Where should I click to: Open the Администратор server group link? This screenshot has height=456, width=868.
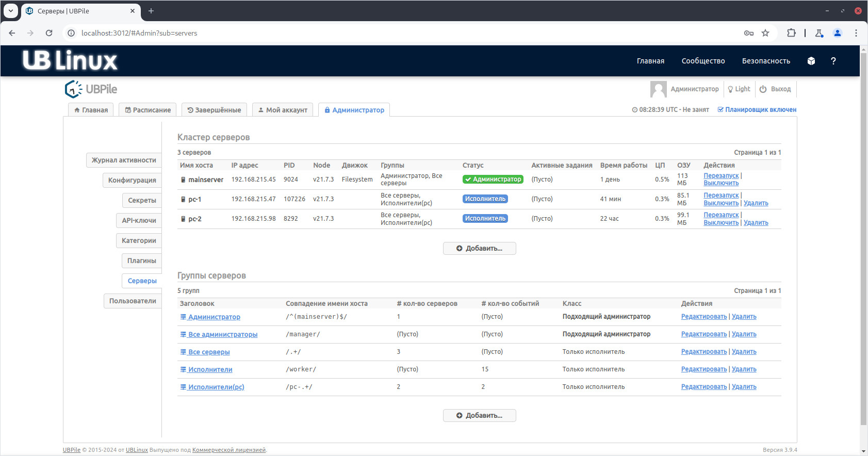(x=210, y=317)
